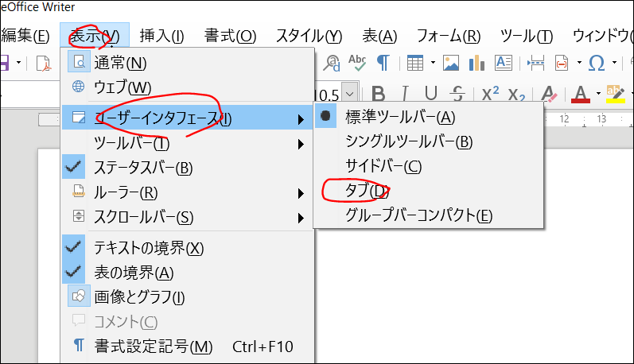Toggle テキストの境界(X) checkmark
Screen dimensions: 634x364
(188, 247)
